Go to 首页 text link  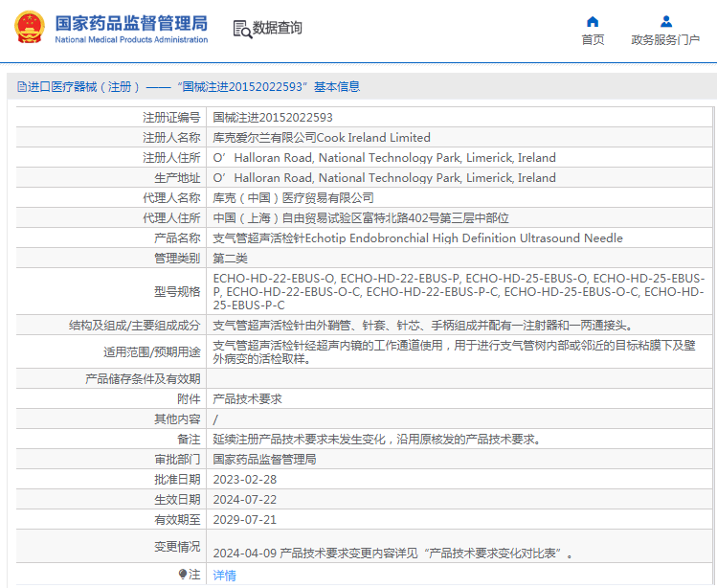point(593,40)
